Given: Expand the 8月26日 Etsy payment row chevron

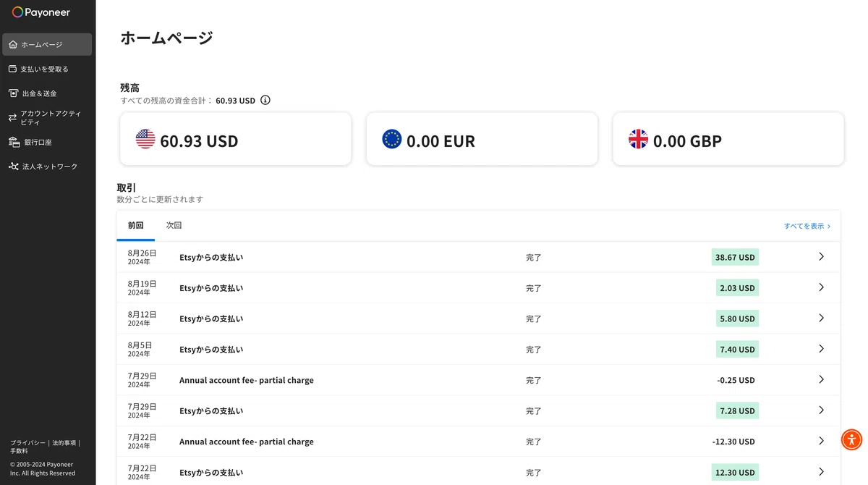Looking at the screenshot, I should point(821,257).
